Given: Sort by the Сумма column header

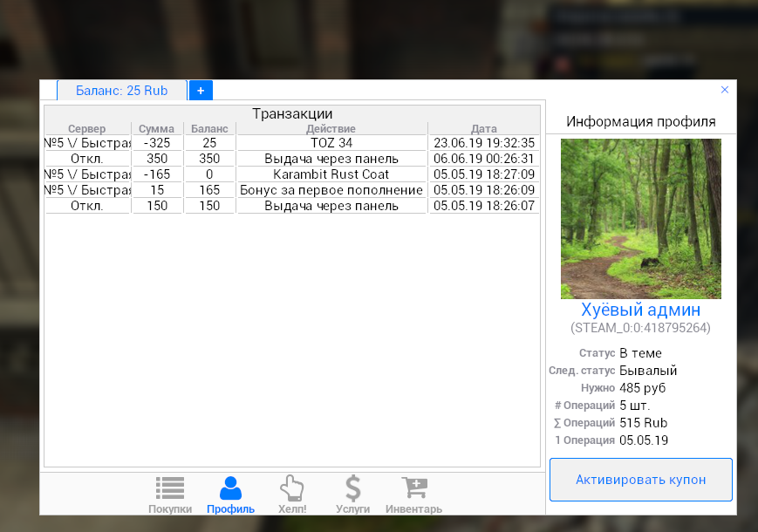Looking at the screenshot, I should coord(157,129).
